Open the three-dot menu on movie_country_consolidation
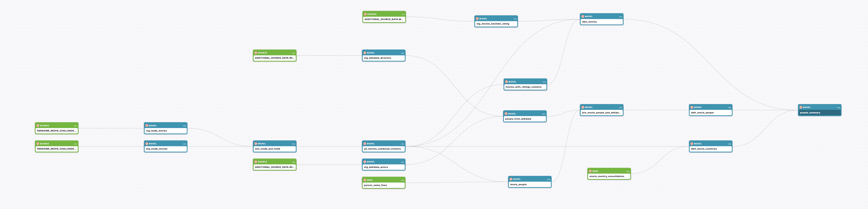The height and width of the screenshot is (209, 868). click(x=628, y=172)
